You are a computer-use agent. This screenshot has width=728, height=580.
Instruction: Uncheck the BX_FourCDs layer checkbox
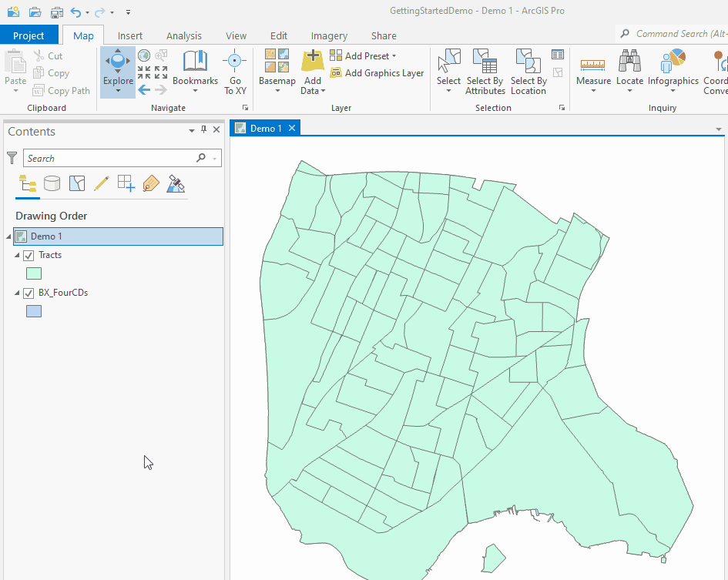coord(29,293)
